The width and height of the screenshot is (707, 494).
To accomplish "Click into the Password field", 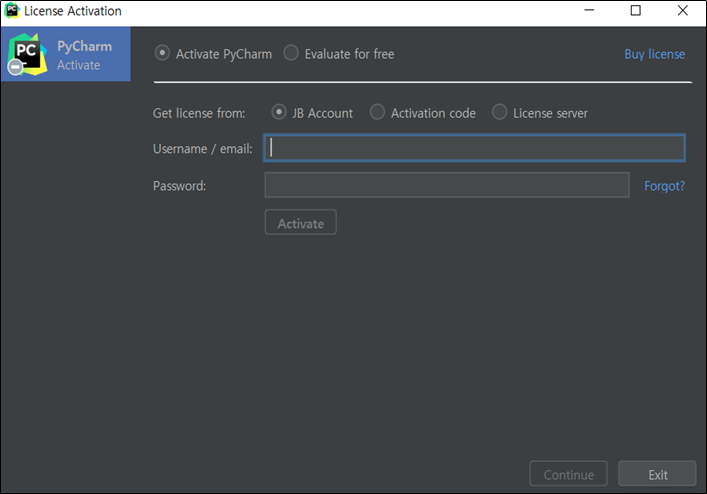I will [x=447, y=185].
